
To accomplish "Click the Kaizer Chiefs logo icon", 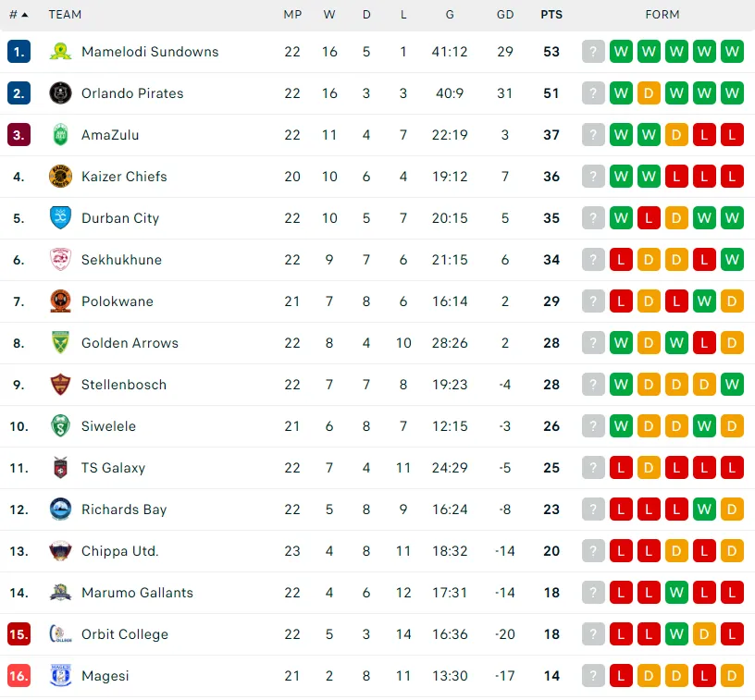I will (60, 177).
